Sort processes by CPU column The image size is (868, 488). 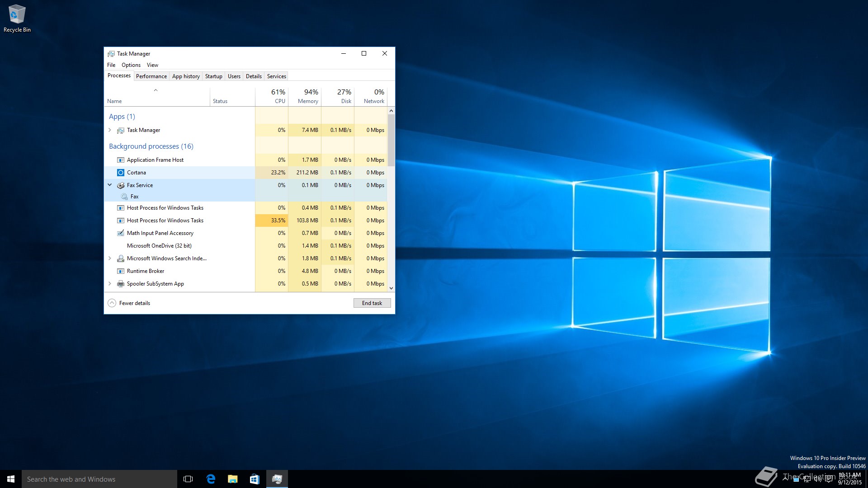pyautogui.click(x=272, y=96)
